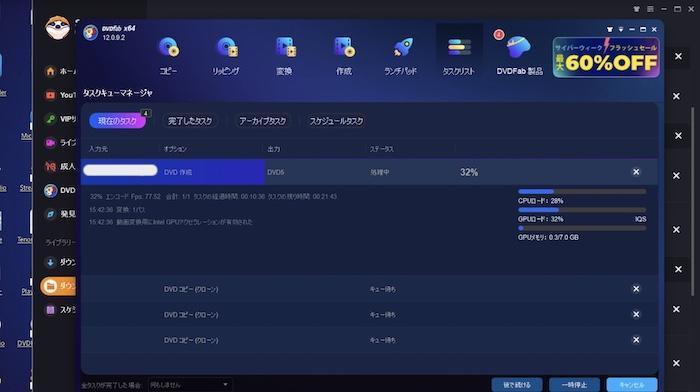Select the orange downloaded folder item in StreamFab
Screen dimensions: 700x392
tap(58, 286)
